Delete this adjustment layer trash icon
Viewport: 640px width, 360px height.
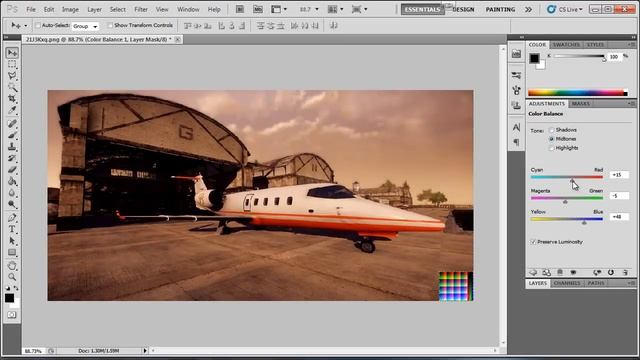[x=625, y=272]
